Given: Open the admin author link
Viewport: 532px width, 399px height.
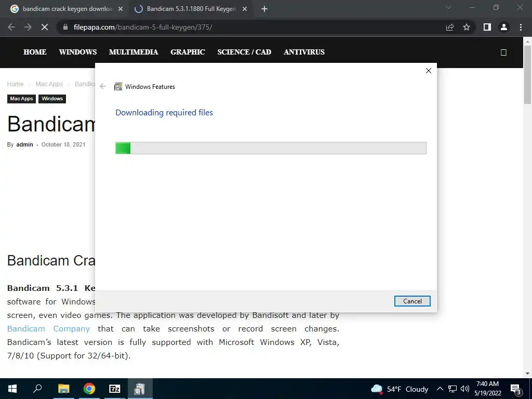Looking at the screenshot, I should click(25, 144).
